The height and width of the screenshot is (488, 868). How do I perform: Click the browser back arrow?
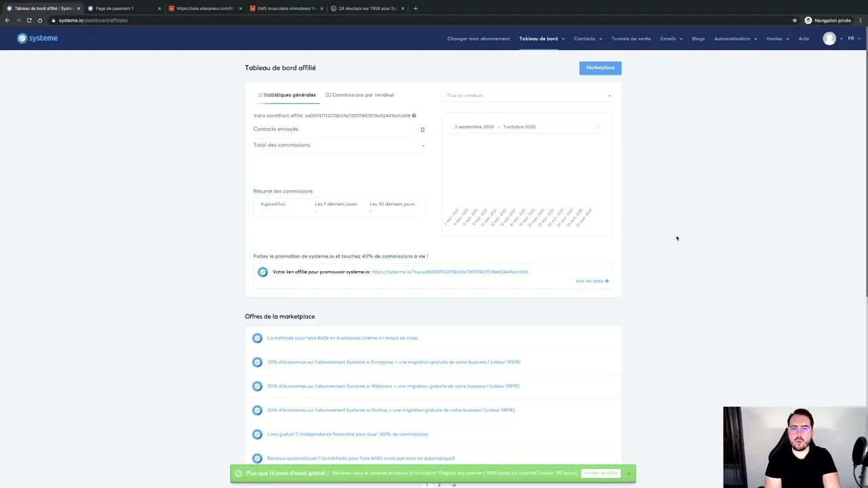(7, 20)
